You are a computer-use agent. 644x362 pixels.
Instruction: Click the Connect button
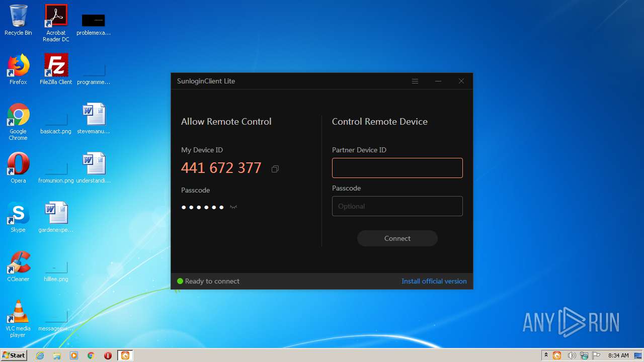point(397,238)
